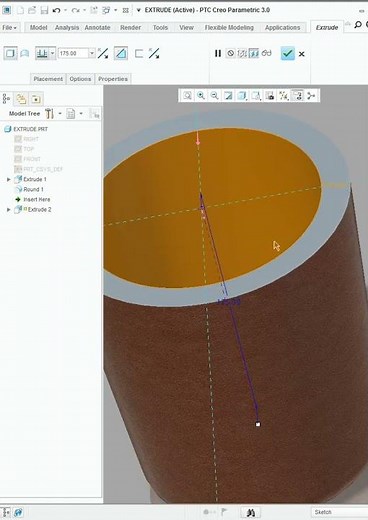Click the binoculars Find icon in status bar
The width and height of the screenshot is (368, 520).
coord(250,512)
